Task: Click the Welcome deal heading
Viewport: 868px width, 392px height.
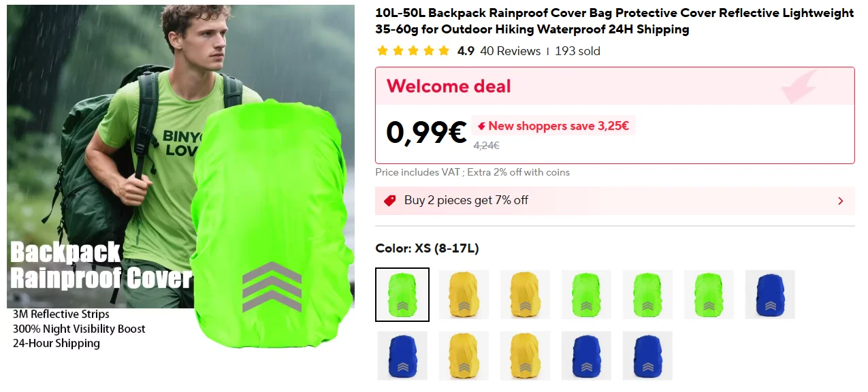Action: [x=449, y=86]
